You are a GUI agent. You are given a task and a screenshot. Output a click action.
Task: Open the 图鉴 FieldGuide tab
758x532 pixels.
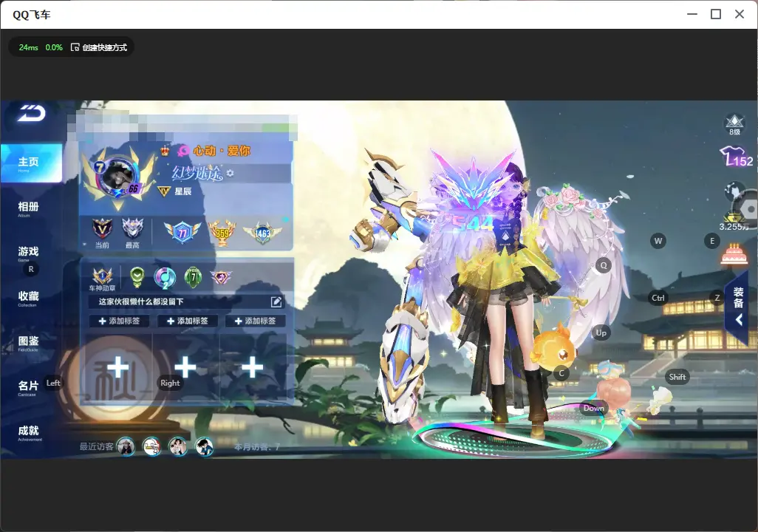(x=28, y=342)
